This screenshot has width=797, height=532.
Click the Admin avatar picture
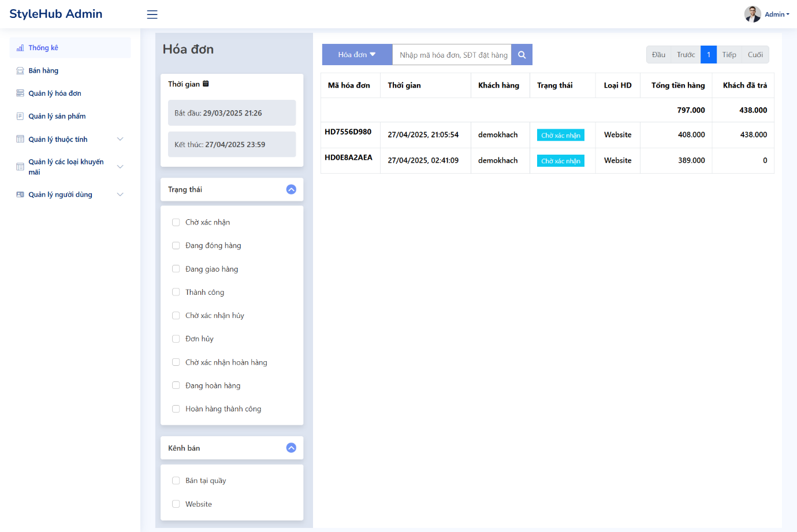coord(753,14)
